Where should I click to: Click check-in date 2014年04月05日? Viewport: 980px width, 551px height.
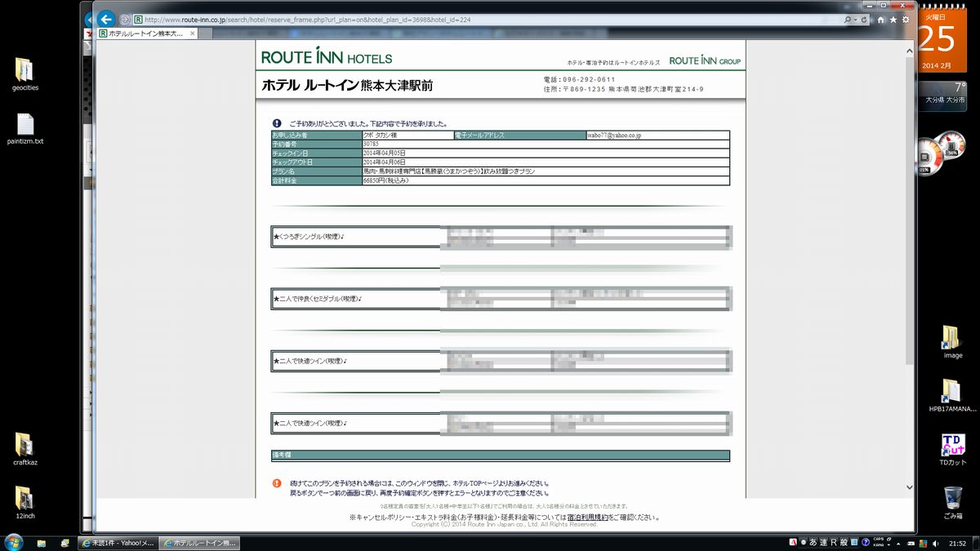[x=384, y=153]
